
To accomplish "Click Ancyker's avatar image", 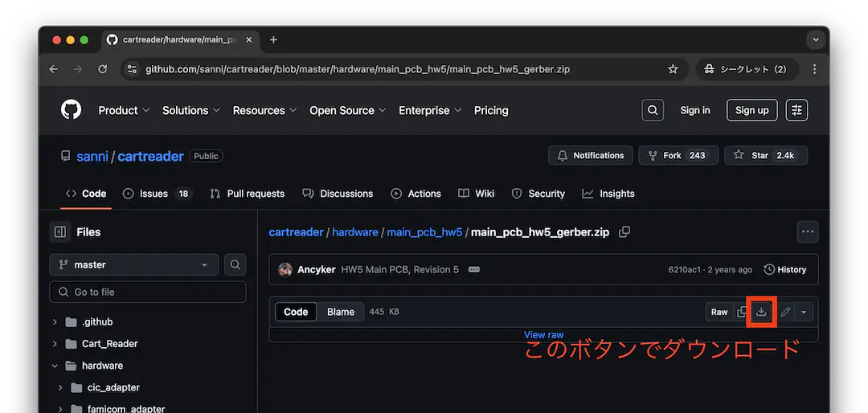I will (285, 270).
